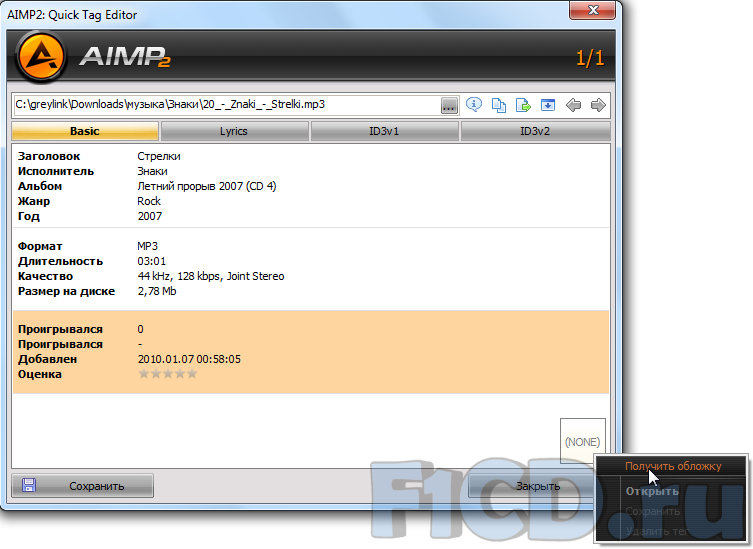Click the title value Стрелки

tap(159, 156)
